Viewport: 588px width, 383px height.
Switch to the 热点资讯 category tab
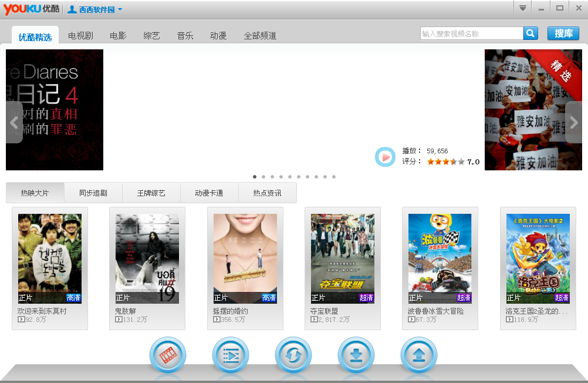[x=268, y=193]
